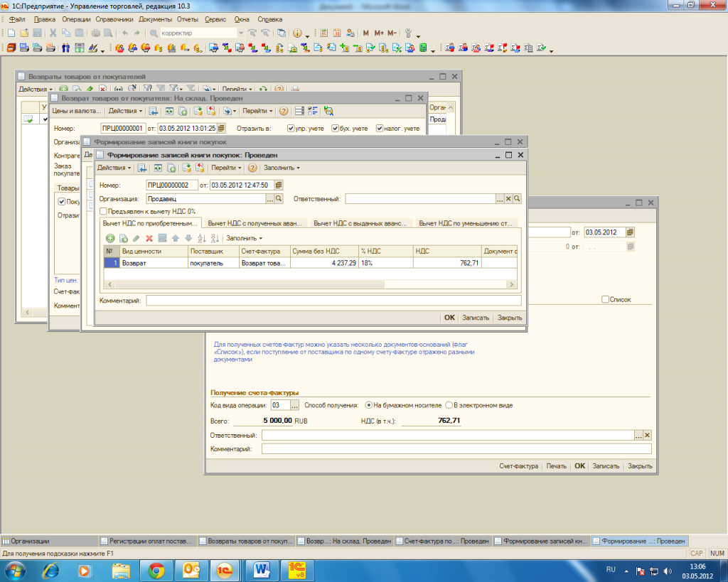728x582 pixels.
Task: Sort the table rows in ascending order
Action: (x=200, y=238)
